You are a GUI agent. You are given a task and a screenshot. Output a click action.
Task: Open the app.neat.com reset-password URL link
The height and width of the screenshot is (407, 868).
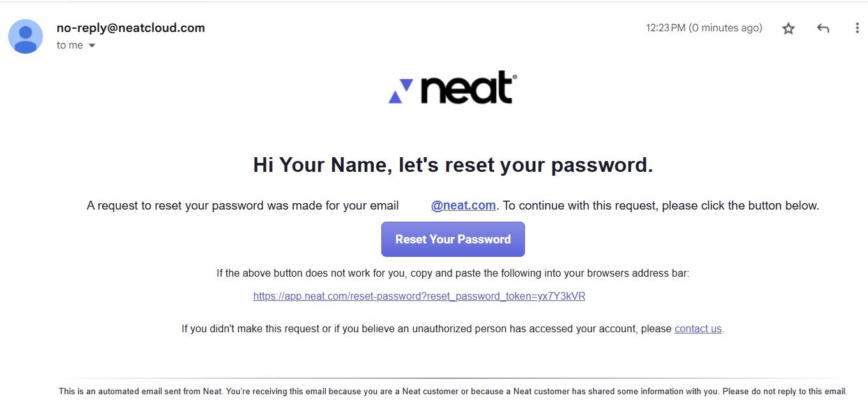click(419, 296)
